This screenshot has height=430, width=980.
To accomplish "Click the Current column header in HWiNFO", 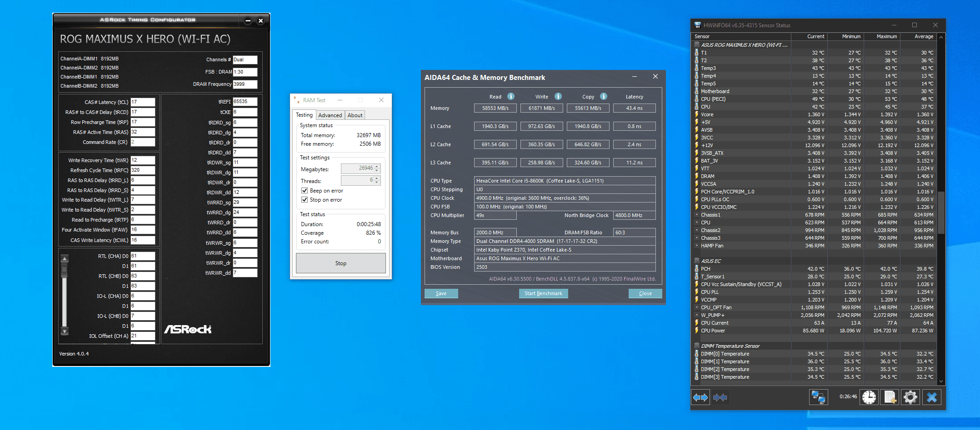I will (810, 36).
